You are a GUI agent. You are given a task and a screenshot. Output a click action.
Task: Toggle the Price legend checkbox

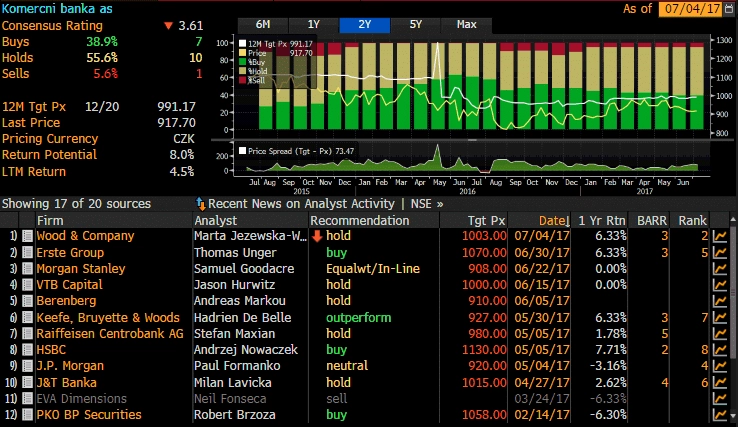pos(242,53)
